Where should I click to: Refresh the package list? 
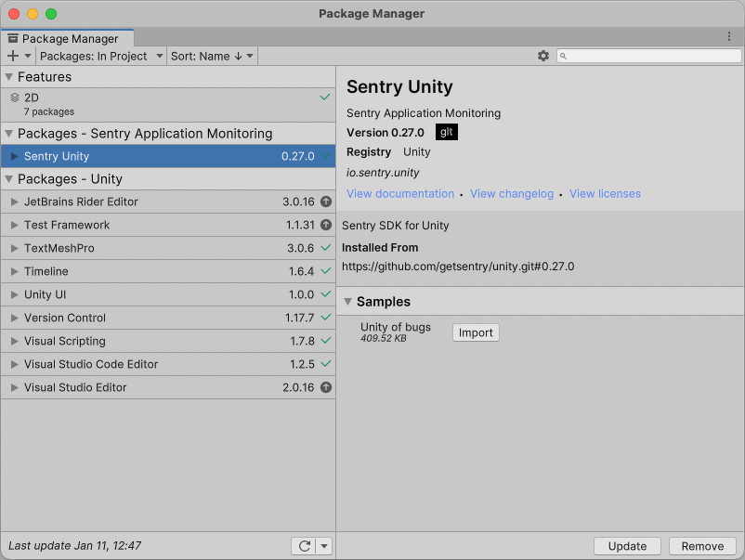304,546
